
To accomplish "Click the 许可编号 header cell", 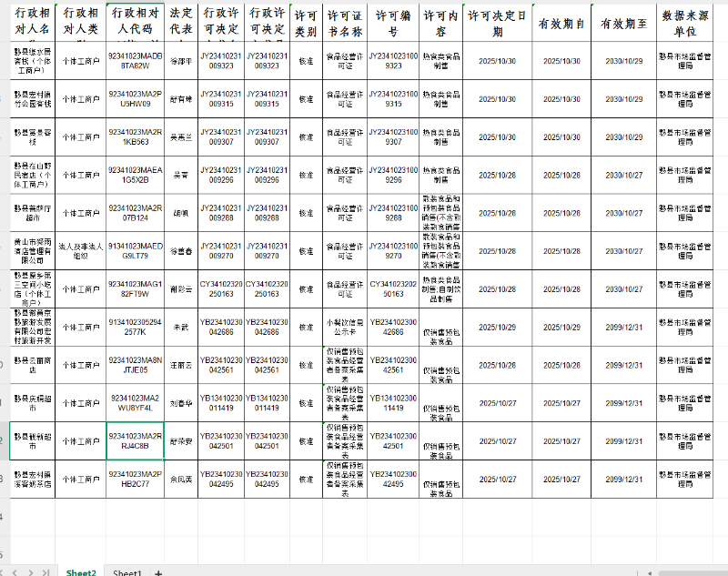I will (x=393, y=24).
